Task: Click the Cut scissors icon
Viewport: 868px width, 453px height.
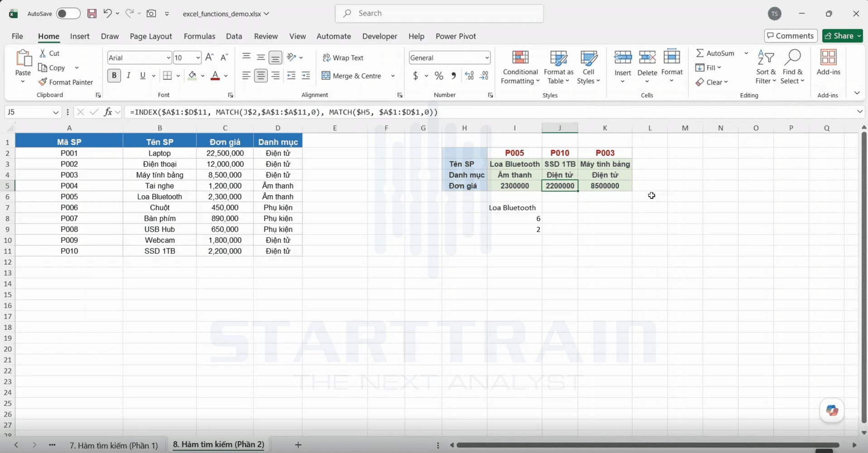Action: (x=43, y=53)
